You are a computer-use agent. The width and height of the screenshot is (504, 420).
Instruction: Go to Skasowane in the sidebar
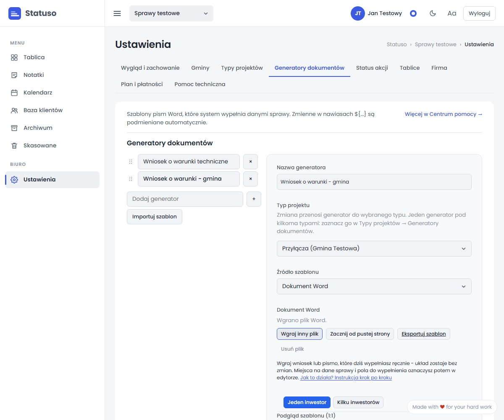pyautogui.click(x=52, y=146)
